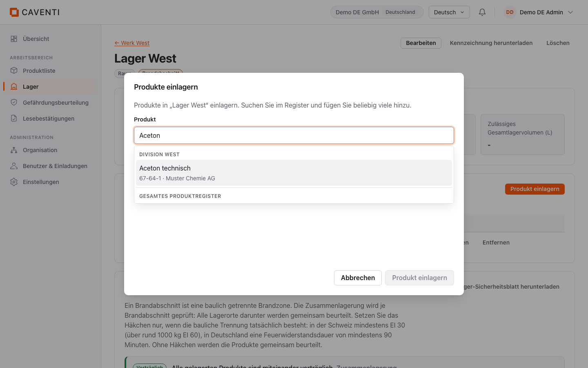This screenshot has height=368, width=588.
Task: Click the Lager West page title
Action: 145,58
